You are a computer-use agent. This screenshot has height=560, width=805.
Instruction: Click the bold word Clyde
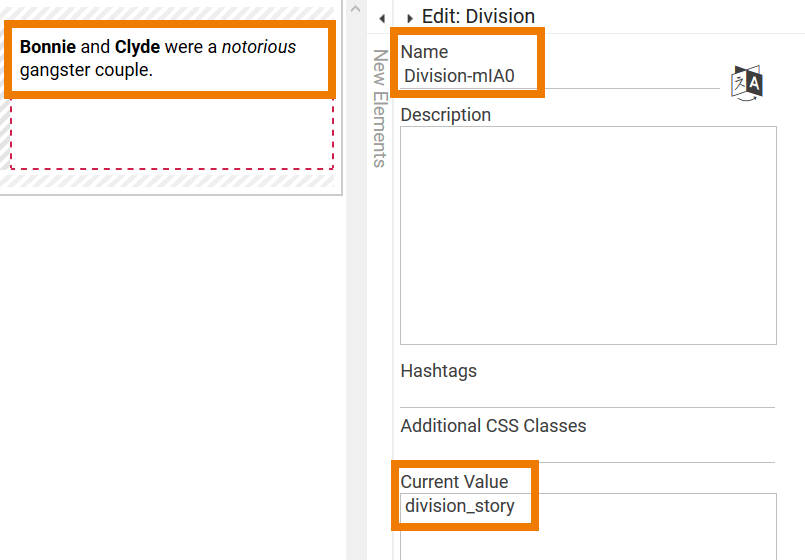coord(137,47)
